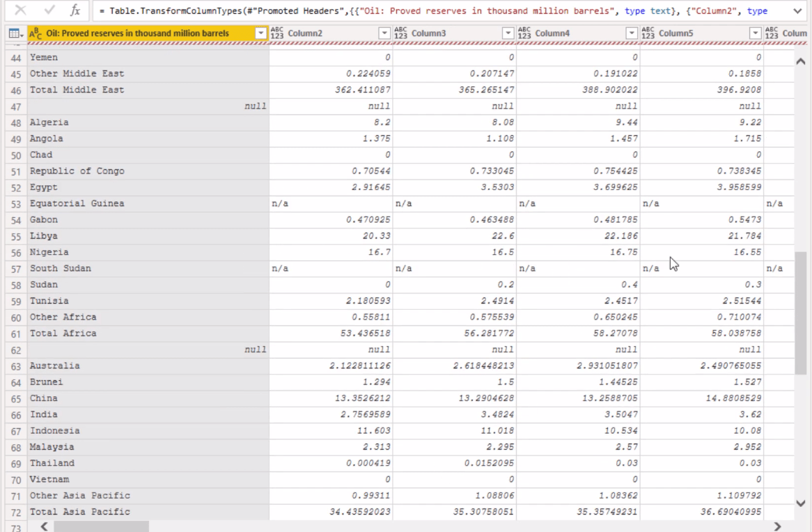812x532 pixels.
Task: Select the 'Algeria' cell
Action: [148, 123]
